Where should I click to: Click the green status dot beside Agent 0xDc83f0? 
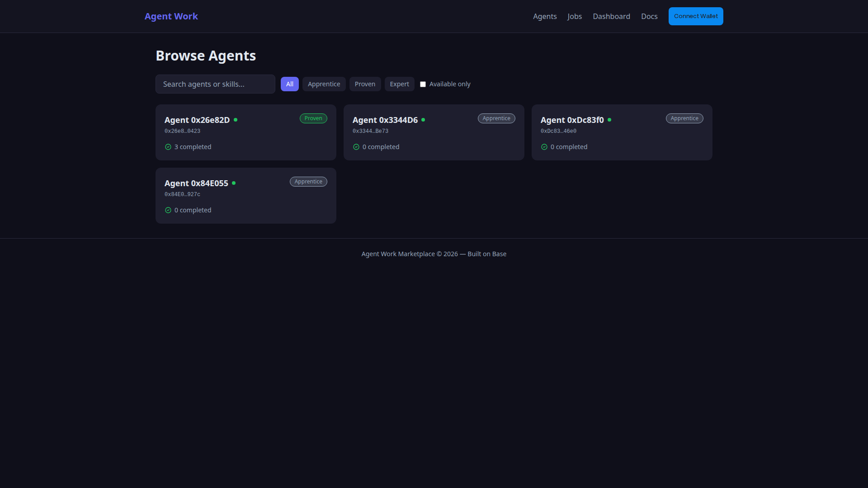tap(609, 120)
